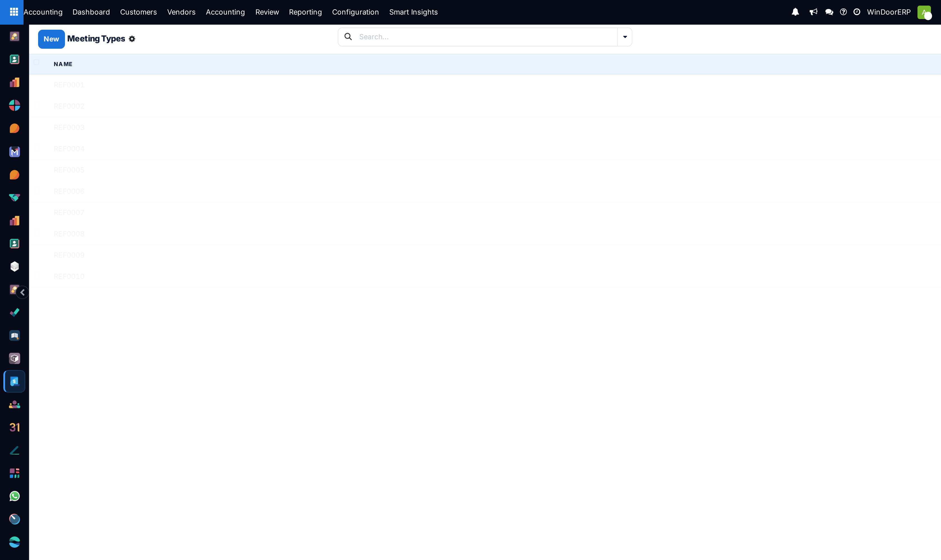Open the conversations chat bubbles icon
Screen dimensions: 941x560
click(829, 12)
